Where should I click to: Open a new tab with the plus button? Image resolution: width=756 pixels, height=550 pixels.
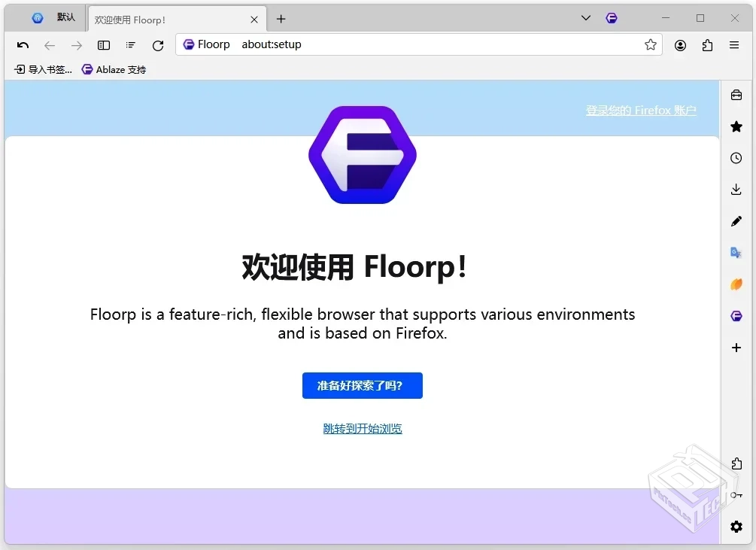[281, 18]
